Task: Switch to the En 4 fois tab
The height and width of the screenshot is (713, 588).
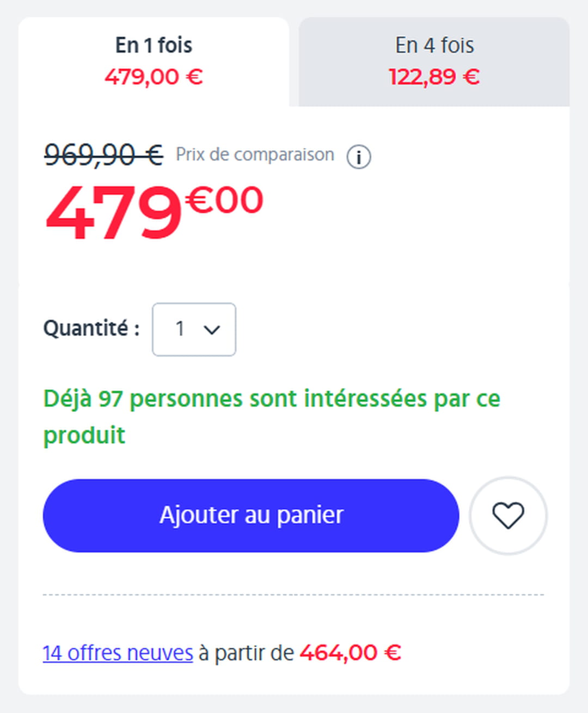Action: [x=434, y=62]
